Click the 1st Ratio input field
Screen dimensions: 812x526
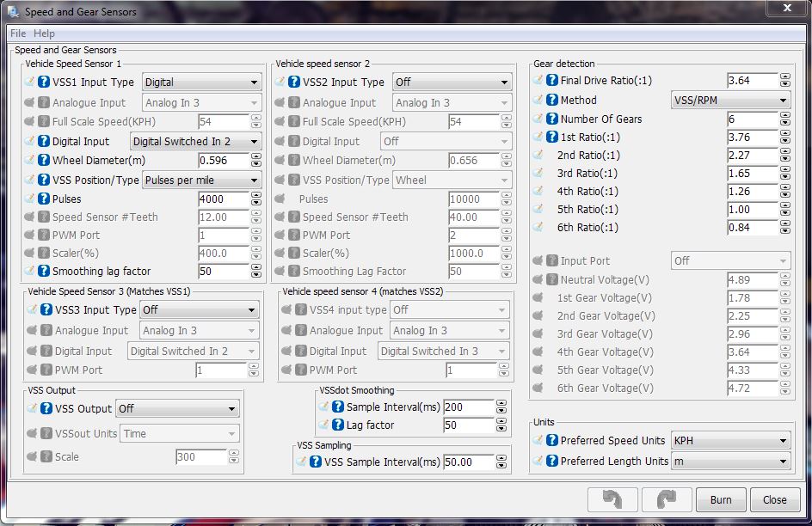(752, 138)
